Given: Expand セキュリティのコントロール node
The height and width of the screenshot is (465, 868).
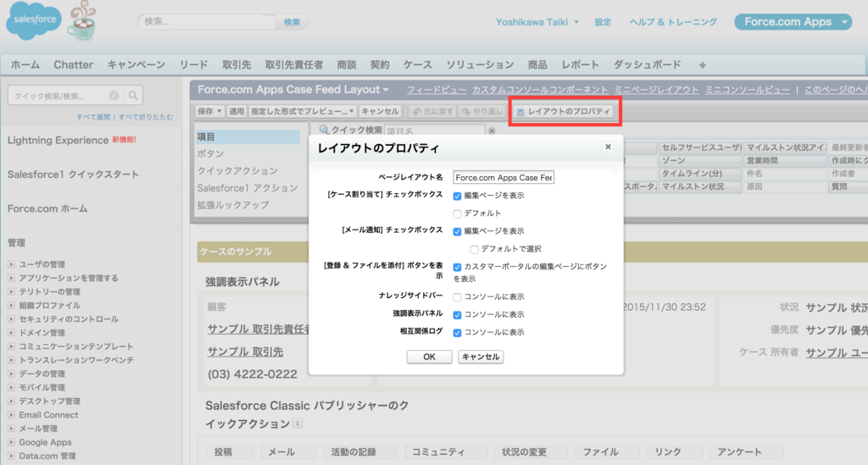Looking at the screenshot, I should [11, 319].
